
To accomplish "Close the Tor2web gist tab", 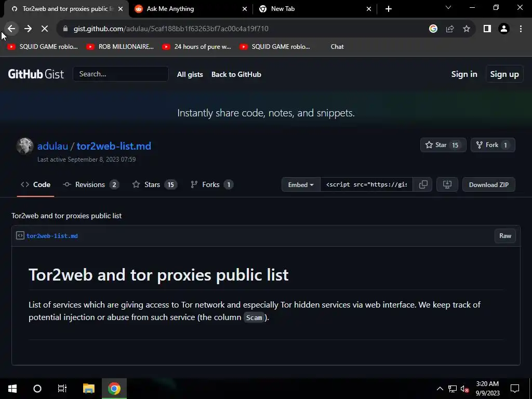I will click(121, 9).
